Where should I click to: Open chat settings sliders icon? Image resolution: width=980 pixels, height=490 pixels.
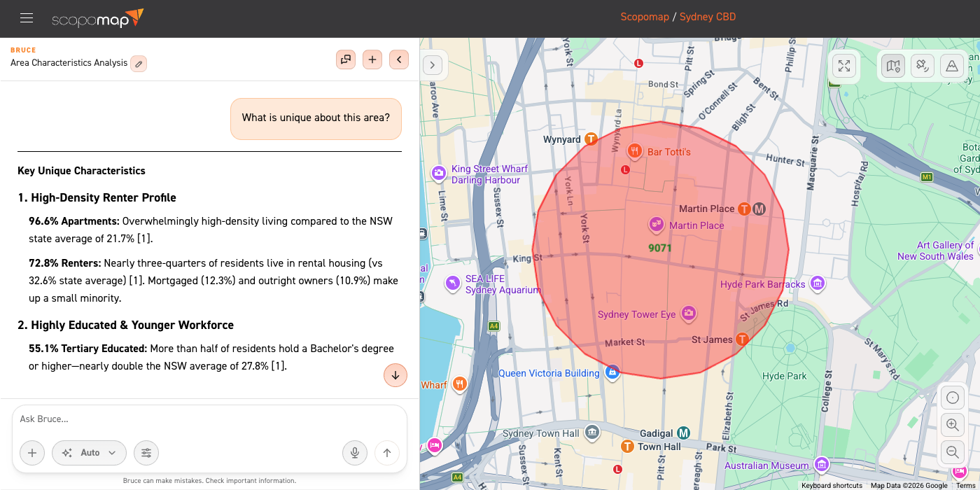point(146,453)
